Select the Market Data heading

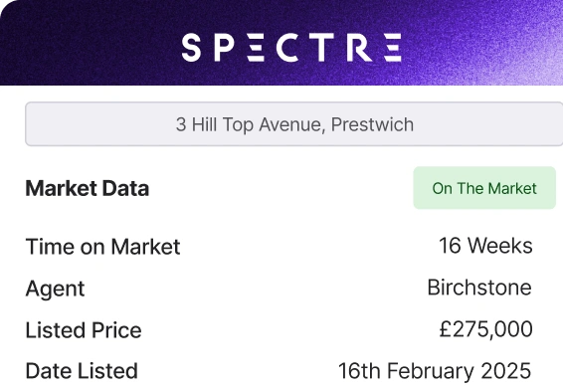88,188
